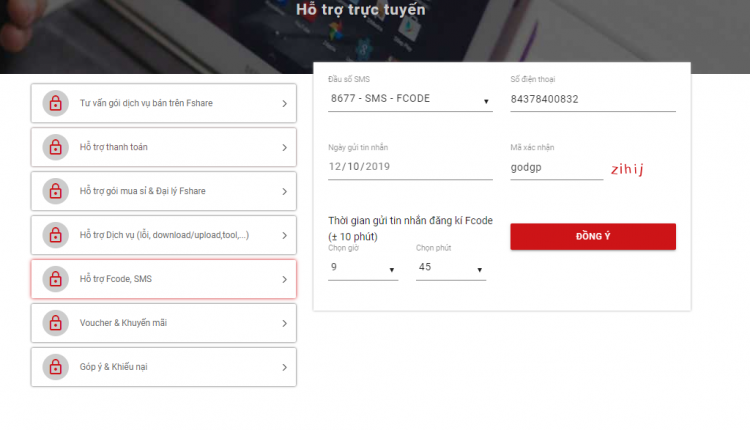Select Hỗ trợ gói mua sỉ & Đại lý Fshare
Screen dimensions: 750x430
point(164,191)
